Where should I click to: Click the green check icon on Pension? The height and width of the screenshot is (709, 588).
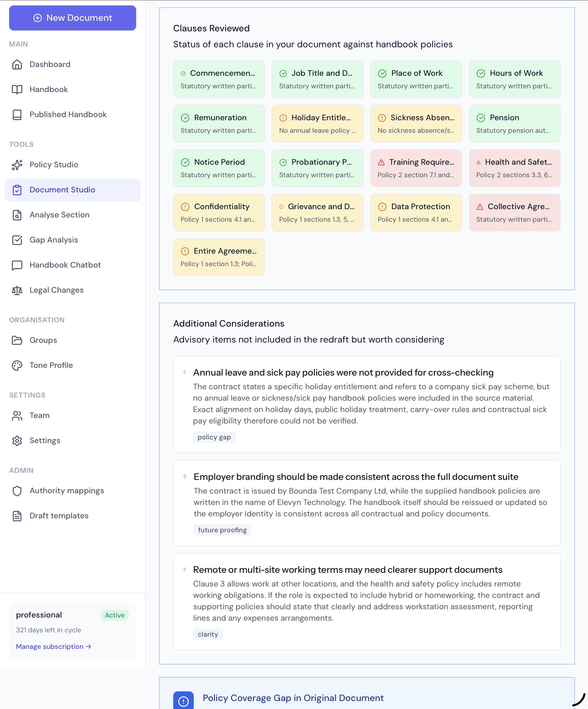pos(481,118)
